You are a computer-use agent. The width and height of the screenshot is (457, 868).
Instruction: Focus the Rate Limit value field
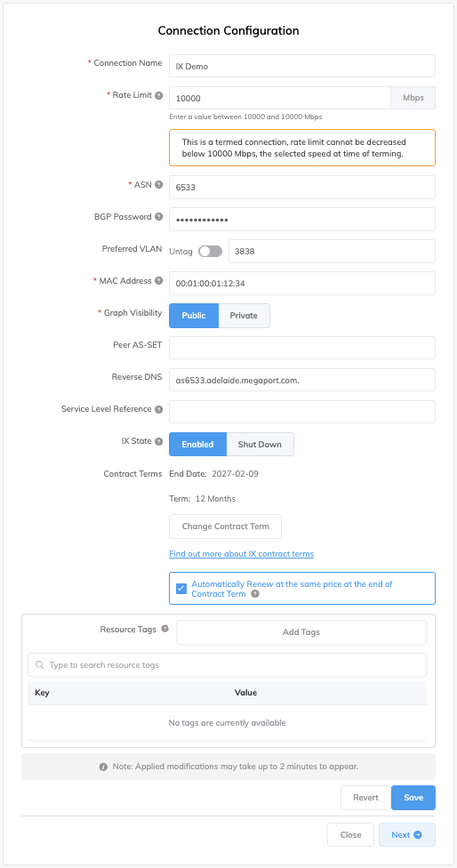279,98
